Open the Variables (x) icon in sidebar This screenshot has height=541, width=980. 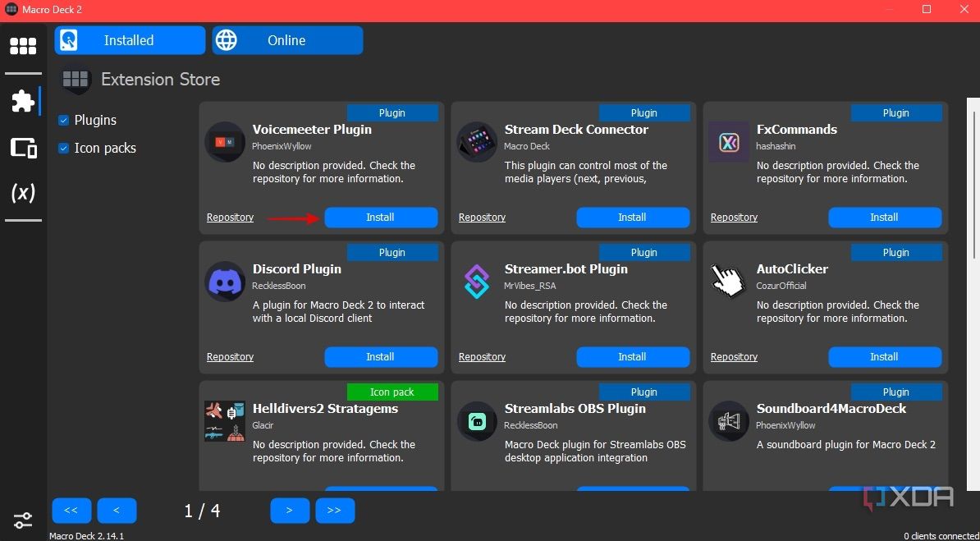click(x=23, y=193)
